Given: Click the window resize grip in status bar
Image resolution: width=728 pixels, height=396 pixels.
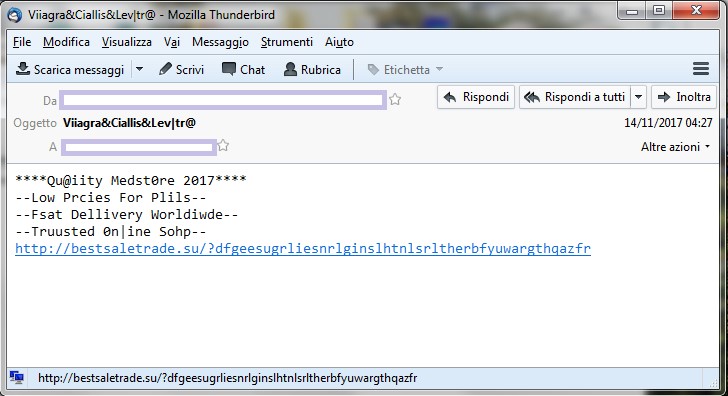Looking at the screenshot, I should [x=714, y=382].
